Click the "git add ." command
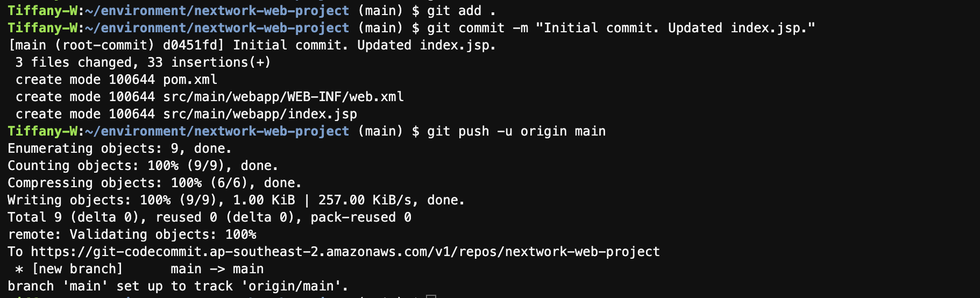Image resolution: width=980 pixels, height=298 pixels. [x=461, y=11]
